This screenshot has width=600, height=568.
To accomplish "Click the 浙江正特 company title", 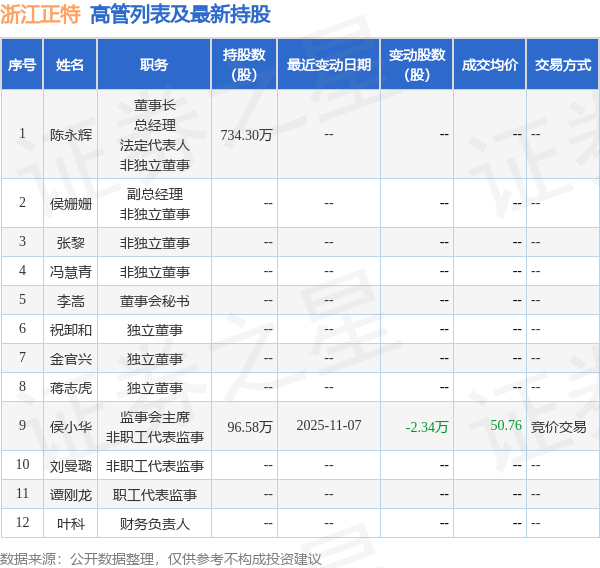I will [40, 15].
